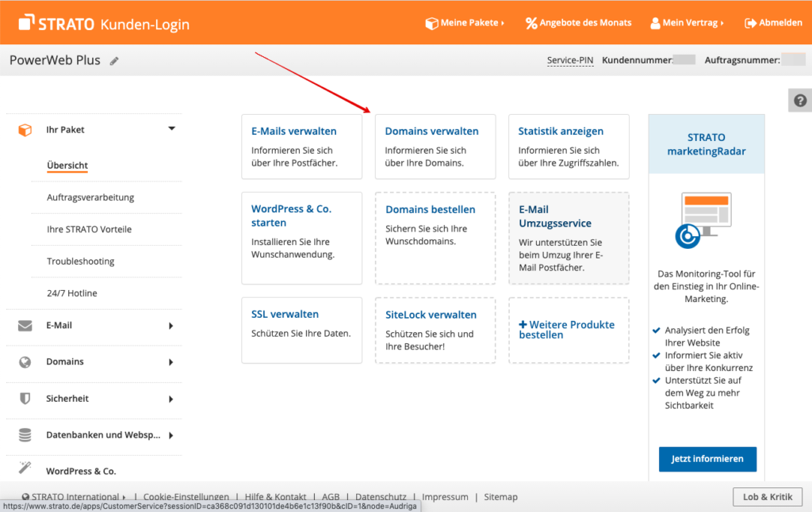Edit package name with pencil icon

[x=114, y=61]
